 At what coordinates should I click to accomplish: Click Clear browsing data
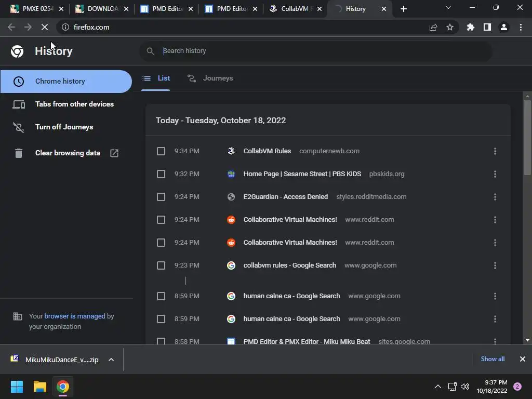coord(66,153)
